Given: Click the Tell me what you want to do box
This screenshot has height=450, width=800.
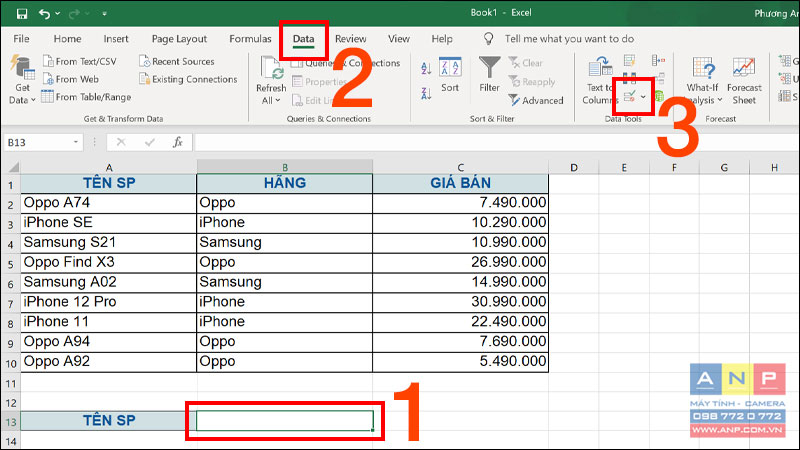Looking at the screenshot, I should point(569,39).
